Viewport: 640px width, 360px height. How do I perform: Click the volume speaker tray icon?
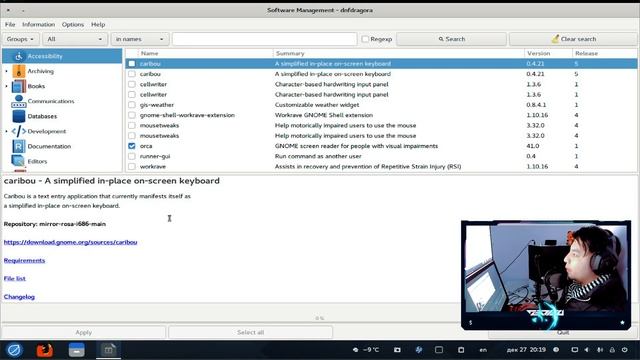coord(587,350)
